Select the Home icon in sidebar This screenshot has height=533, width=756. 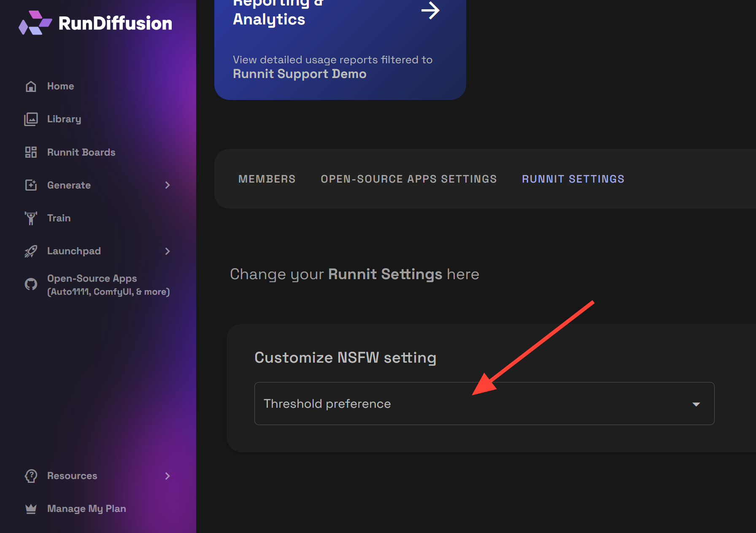(x=31, y=86)
